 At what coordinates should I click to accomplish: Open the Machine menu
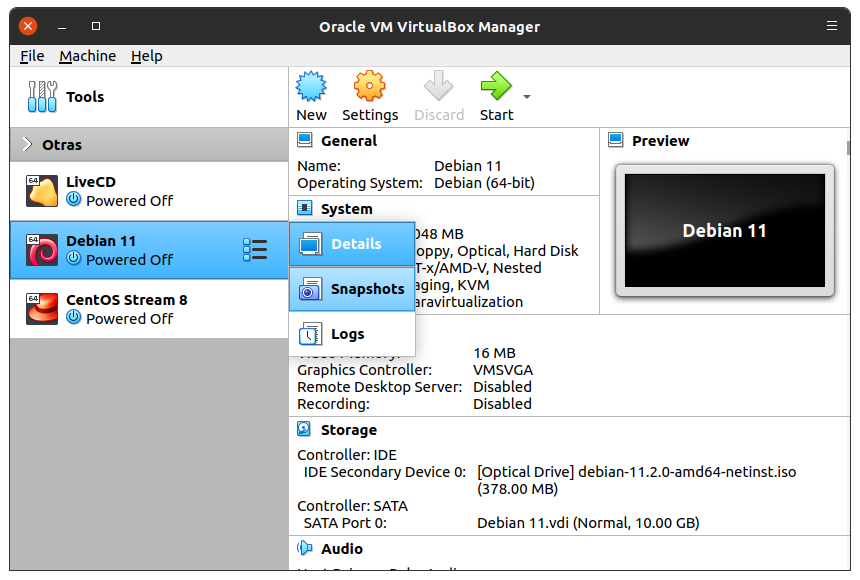[x=87, y=56]
